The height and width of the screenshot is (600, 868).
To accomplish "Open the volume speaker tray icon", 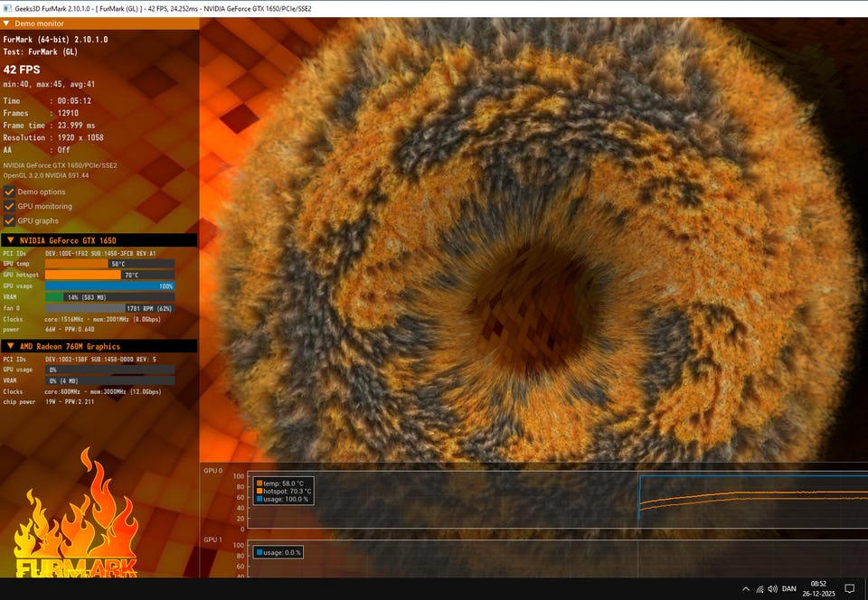I will coord(772,589).
